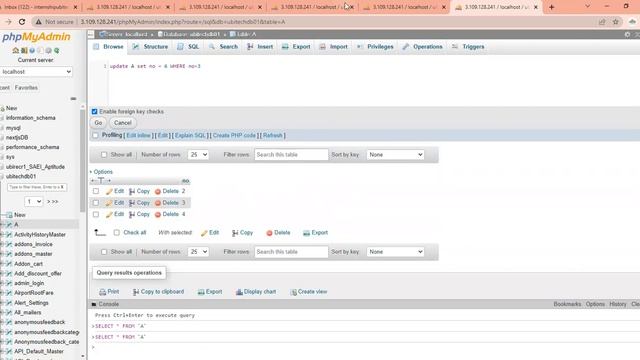Screen dimensions: 640x360
Task: Expand the Options link above table
Action: point(103,172)
